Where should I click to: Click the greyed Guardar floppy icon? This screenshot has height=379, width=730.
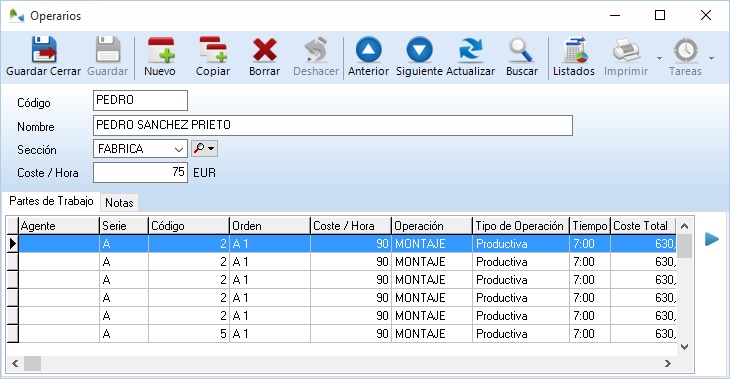coord(108,50)
